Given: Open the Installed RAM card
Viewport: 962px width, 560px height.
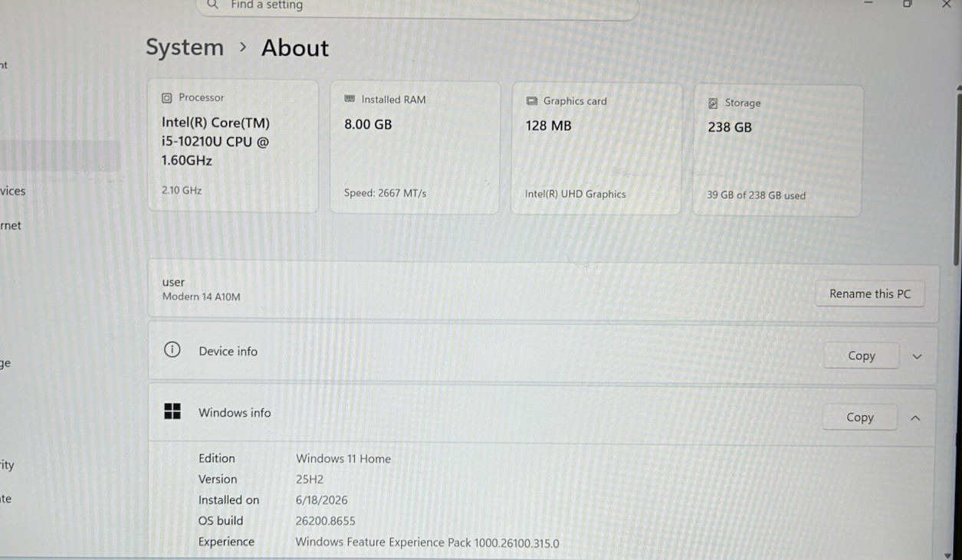Looking at the screenshot, I should point(415,147).
